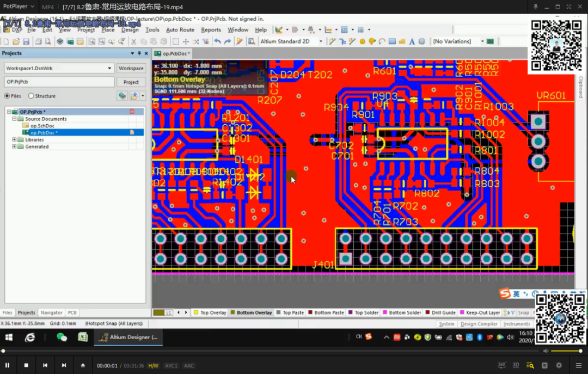This screenshot has width=588, height=374.
Task: Open Altium Designer in the Windows taskbar
Action: (128, 337)
